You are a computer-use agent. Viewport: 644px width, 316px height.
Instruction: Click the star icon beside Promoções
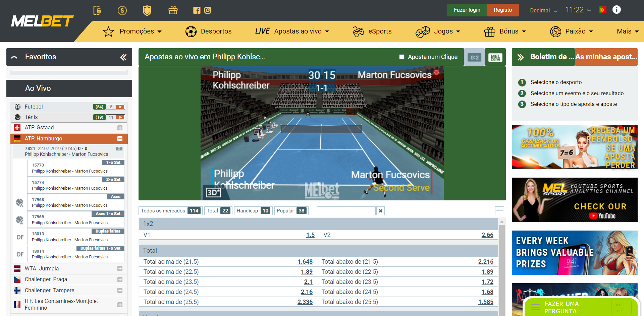tap(108, 31)
